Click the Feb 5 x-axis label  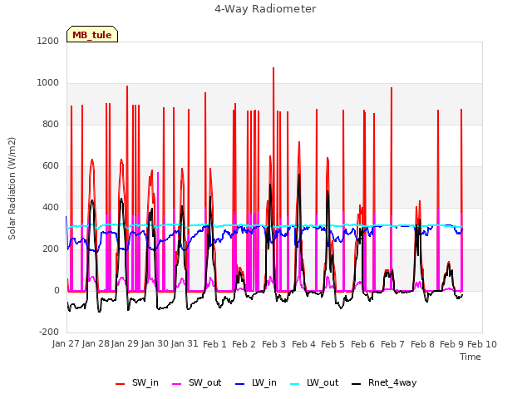tap(332, 344)
